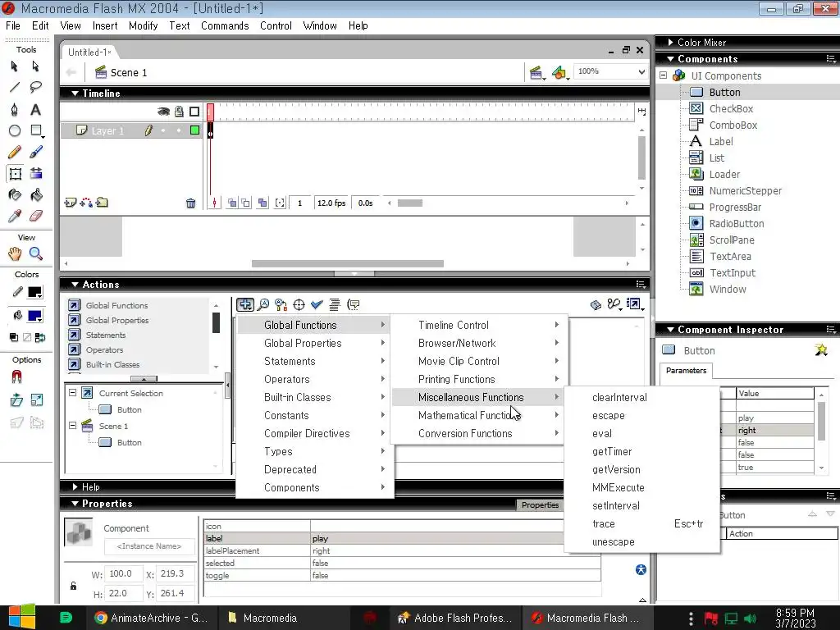
Task: Select CheckBox in the Components list
Action: tap(731, 109)
